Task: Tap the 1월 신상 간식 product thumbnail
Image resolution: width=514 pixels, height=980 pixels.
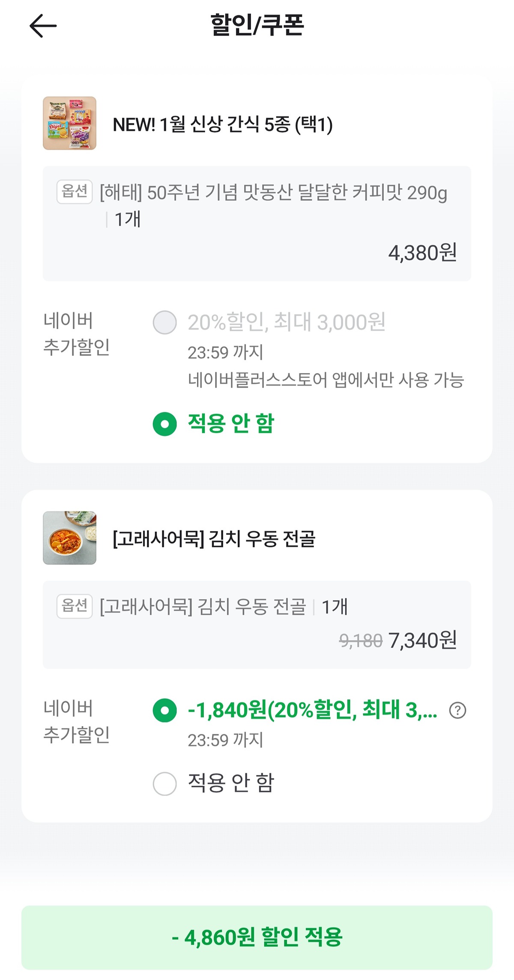Action: pos(69,123)
